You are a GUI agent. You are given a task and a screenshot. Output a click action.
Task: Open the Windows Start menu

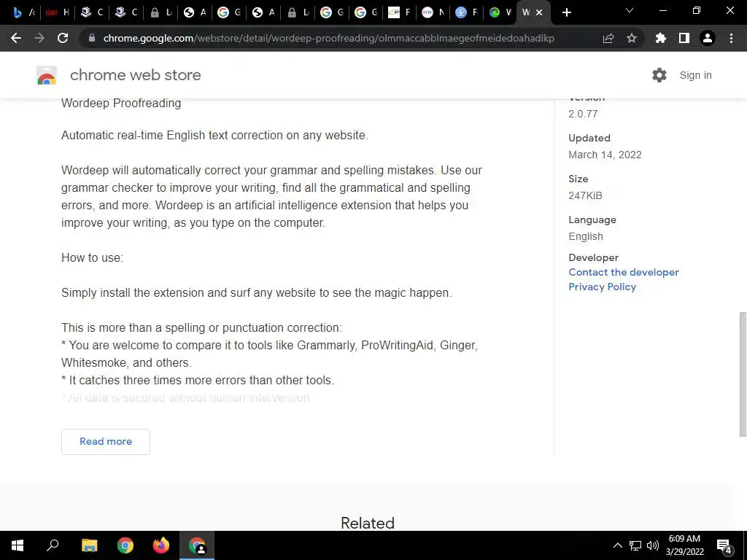coord(18,545)
